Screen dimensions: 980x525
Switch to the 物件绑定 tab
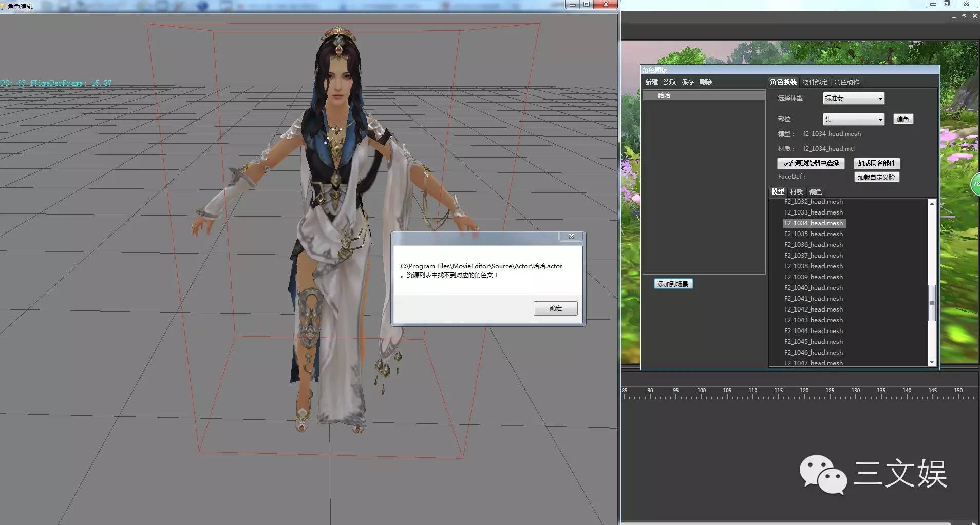pos(815,82)
